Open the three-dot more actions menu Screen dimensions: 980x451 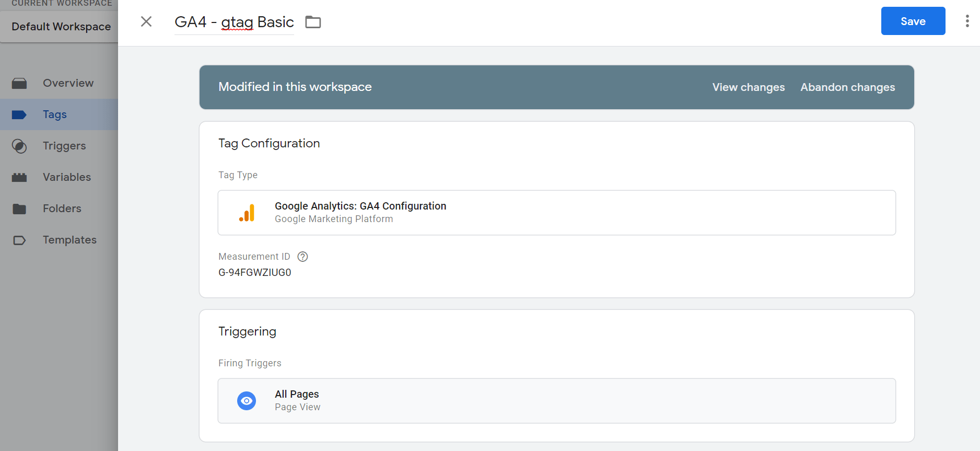(967, 21)
